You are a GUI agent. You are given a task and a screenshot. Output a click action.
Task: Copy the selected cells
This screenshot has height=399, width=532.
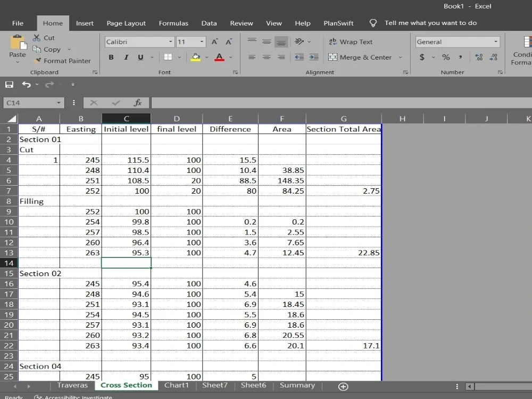point(47,49)
